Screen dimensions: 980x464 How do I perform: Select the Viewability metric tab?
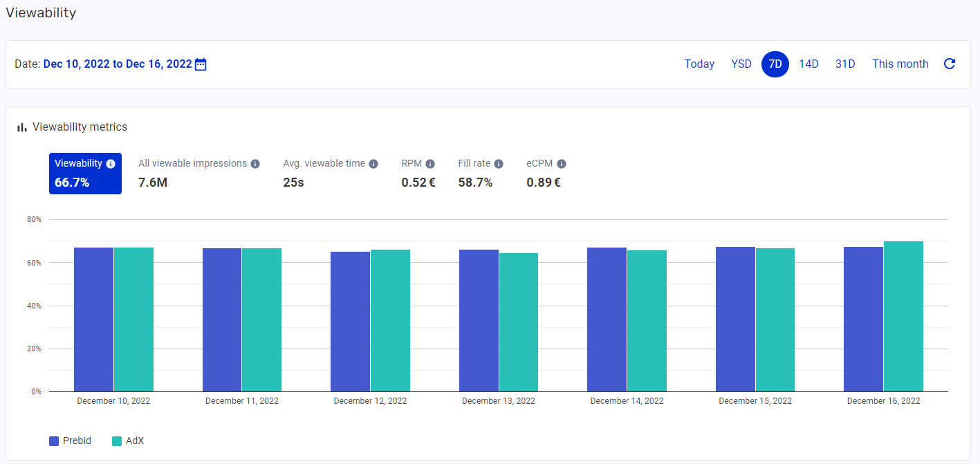(85, 173)
